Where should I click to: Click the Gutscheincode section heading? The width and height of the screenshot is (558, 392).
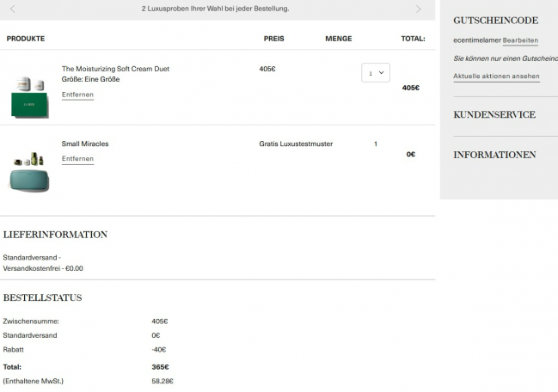(x=495, y=20)
